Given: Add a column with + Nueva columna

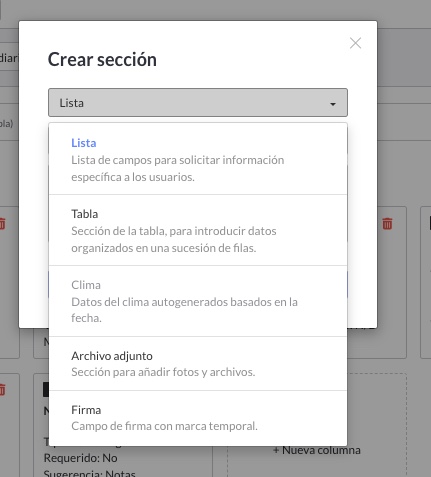Looking at the screenshot, I should [x=317, y=450].
